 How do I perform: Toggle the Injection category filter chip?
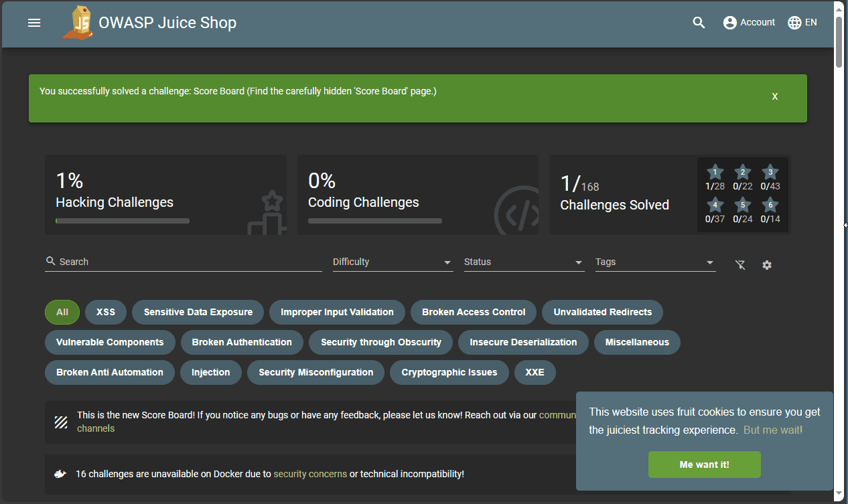[x=210, y=372]
